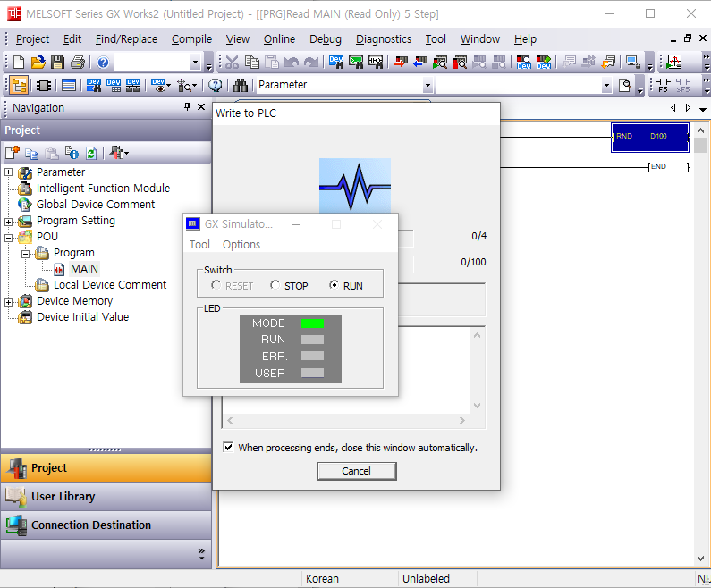Click the ladder editor scroll down arrow
Screen dimensions: 711x588
click(x=700, y=559)
